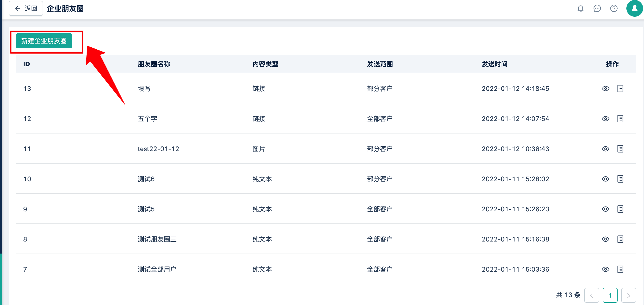View 测试全部用户 entry with eye icon

click(x=605, y=270)
